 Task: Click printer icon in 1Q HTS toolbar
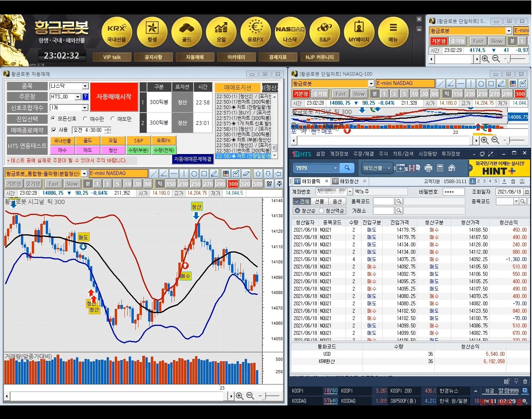(428, 168)
